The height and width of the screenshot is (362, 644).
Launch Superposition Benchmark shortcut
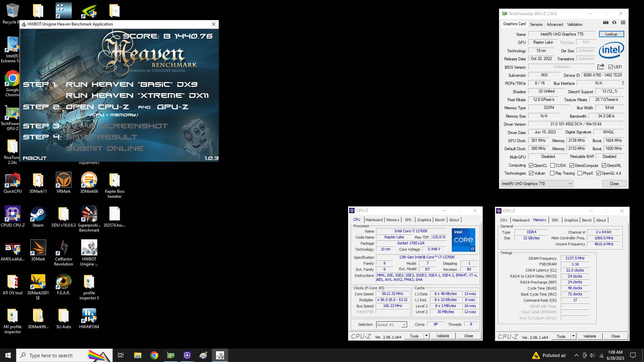[89, 219]
